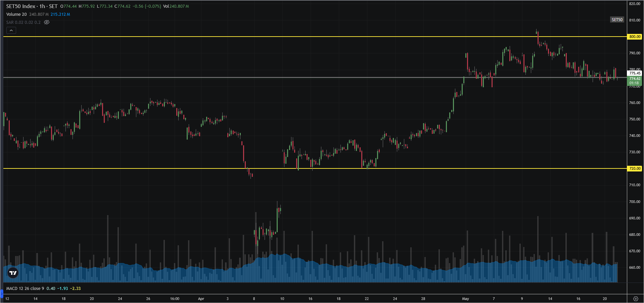644x303 pixels.
Task: Click the 690.00 price axis label
Action: 635,218
